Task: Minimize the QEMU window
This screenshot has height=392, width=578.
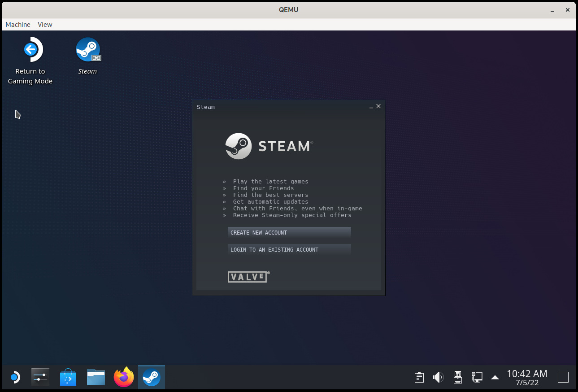Action: tap(553, 9)
